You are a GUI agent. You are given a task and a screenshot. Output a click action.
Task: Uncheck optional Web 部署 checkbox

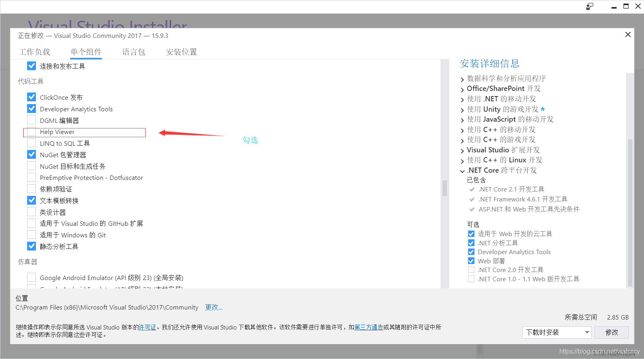click(x=471, y=261)
